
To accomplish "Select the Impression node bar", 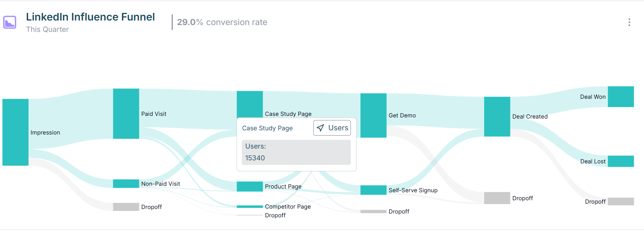I will point(16,132).
